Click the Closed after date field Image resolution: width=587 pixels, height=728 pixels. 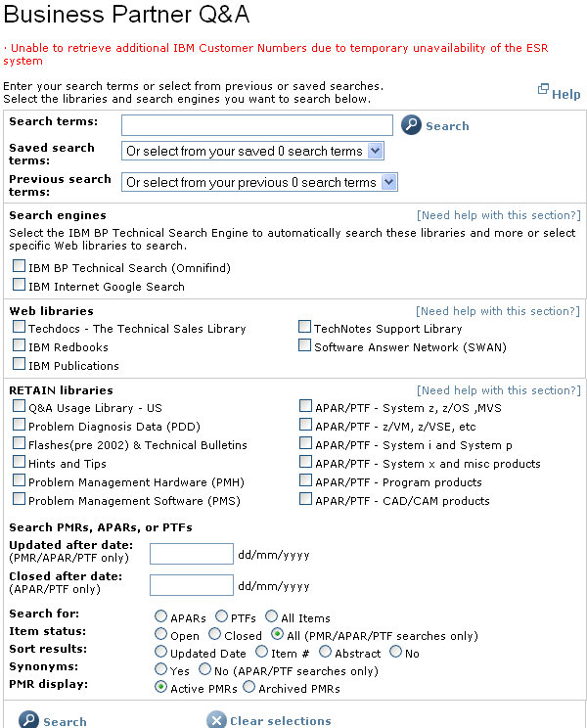point(192,585)
